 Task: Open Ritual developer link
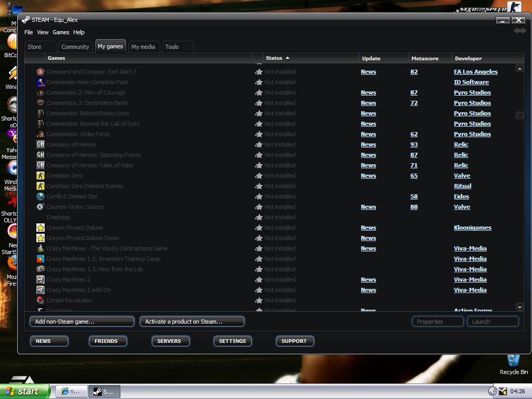click(x=462, y=186)
